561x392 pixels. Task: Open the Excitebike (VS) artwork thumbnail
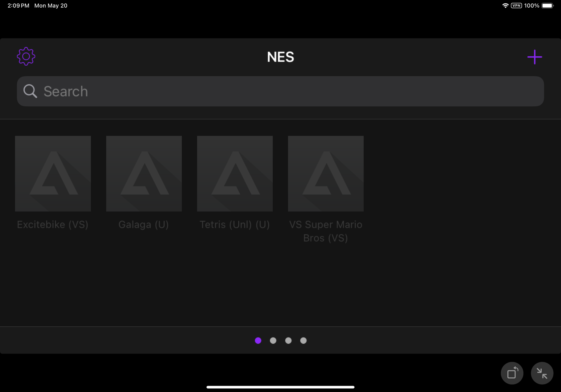click(x=53, y=173)
